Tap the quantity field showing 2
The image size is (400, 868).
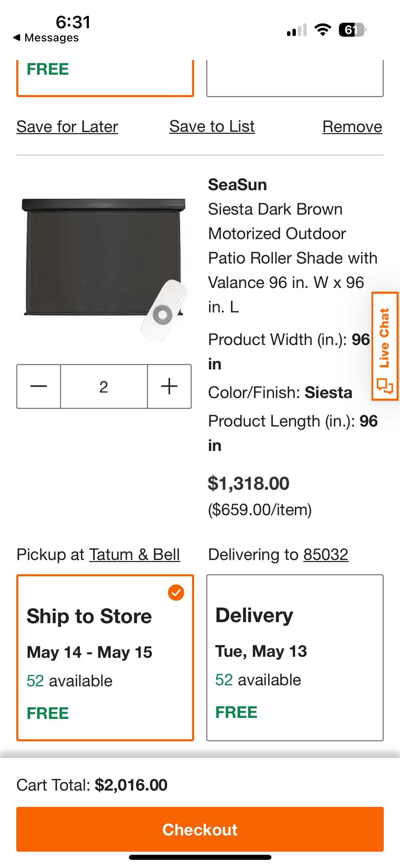104,386
